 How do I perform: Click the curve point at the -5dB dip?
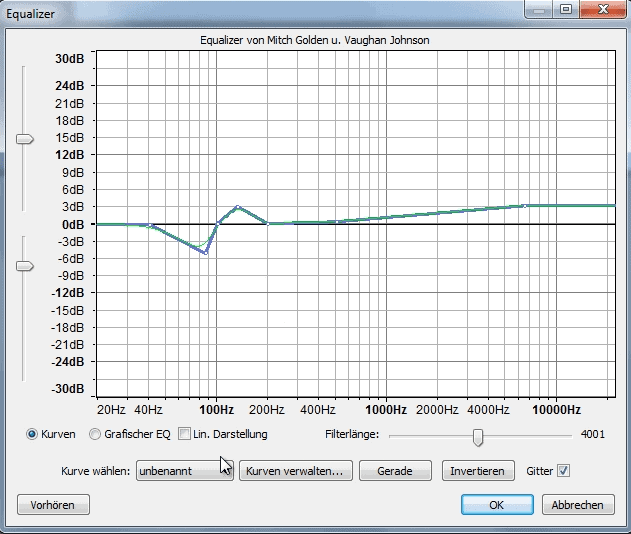tap(206, 253)
